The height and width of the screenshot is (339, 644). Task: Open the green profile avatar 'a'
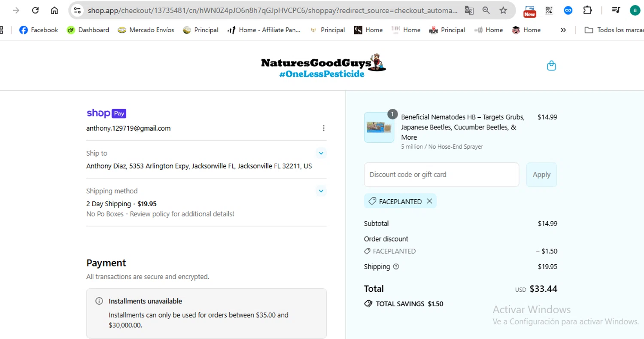coord(635,10)
